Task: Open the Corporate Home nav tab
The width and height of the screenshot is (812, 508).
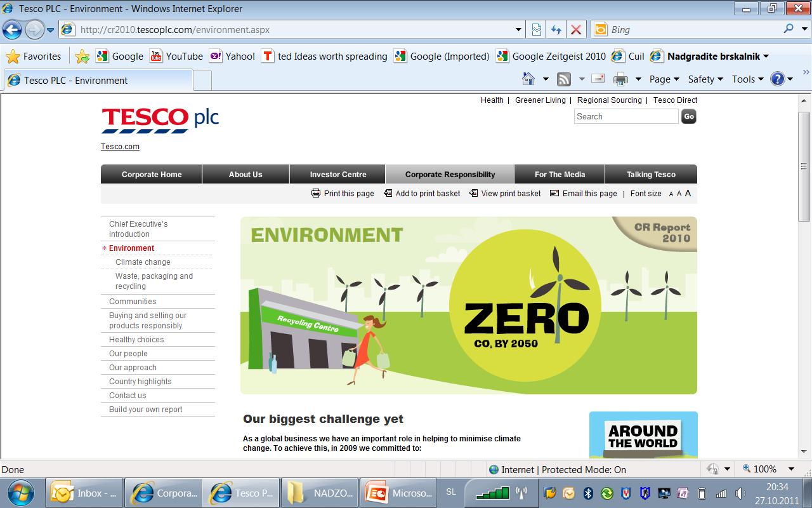Action: click(x=152, y=175)
